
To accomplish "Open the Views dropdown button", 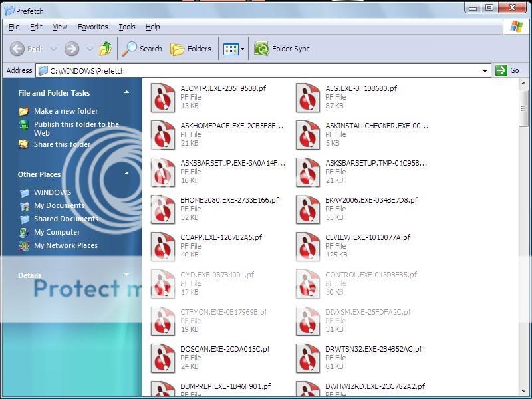I will pyautogui.click(x=234, y=49).
